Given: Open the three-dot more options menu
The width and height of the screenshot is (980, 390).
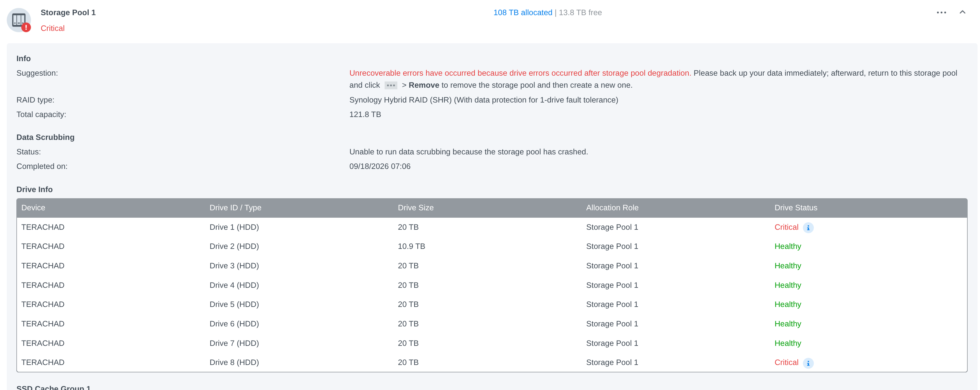Looking at the screenshot, I should pyautogui.click(x=941, y=13).
